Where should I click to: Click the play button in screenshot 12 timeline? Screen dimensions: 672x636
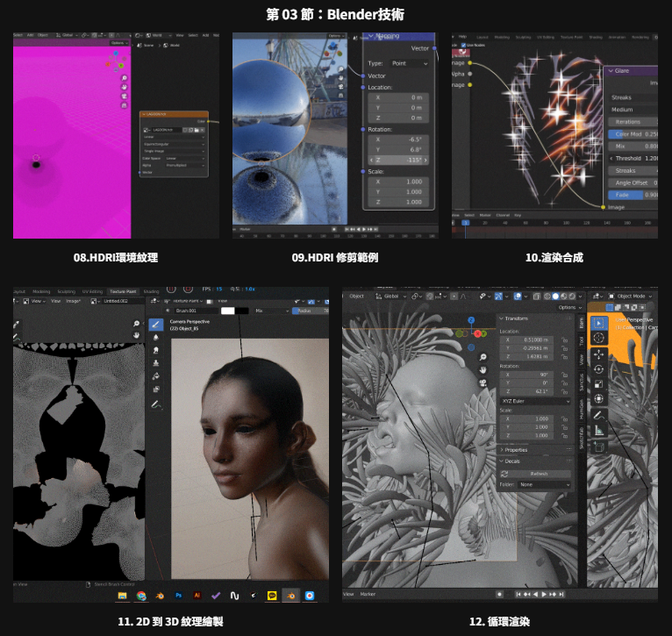tap(544, 595)
